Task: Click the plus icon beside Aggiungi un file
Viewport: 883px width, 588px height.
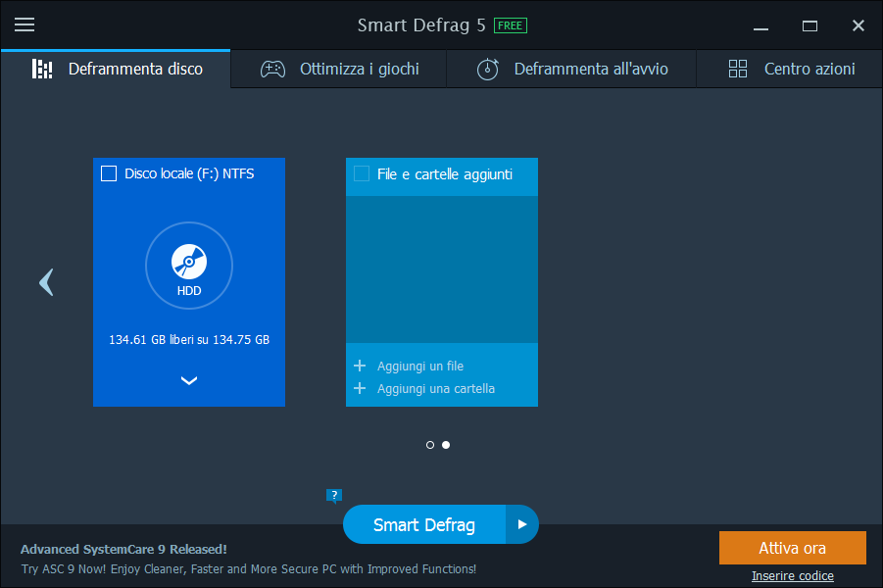Action: pos(360,366)
